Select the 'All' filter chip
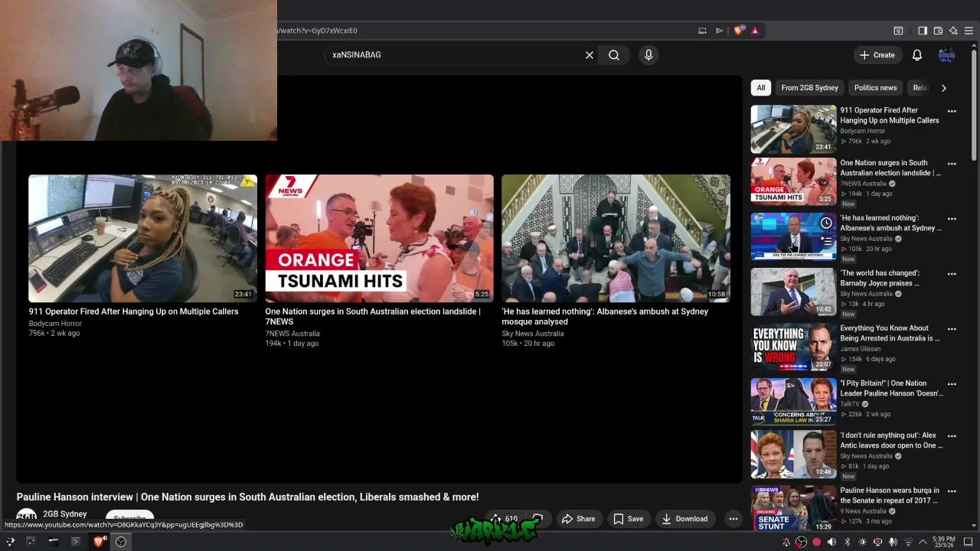This screenshot has width=980, height=551. coord(760,88)
